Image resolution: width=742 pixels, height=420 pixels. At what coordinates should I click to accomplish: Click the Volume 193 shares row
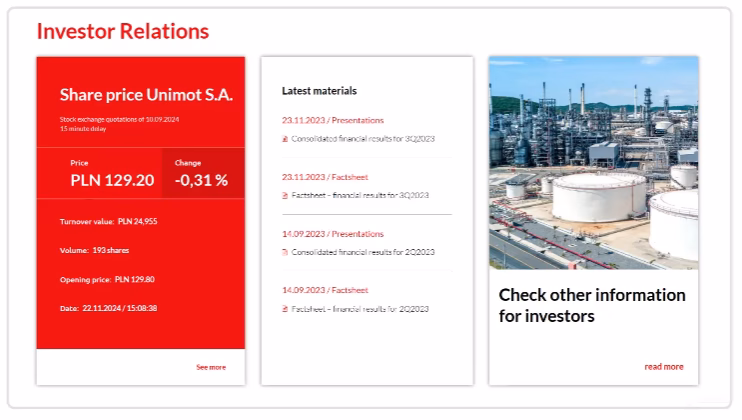coord(94,250)
